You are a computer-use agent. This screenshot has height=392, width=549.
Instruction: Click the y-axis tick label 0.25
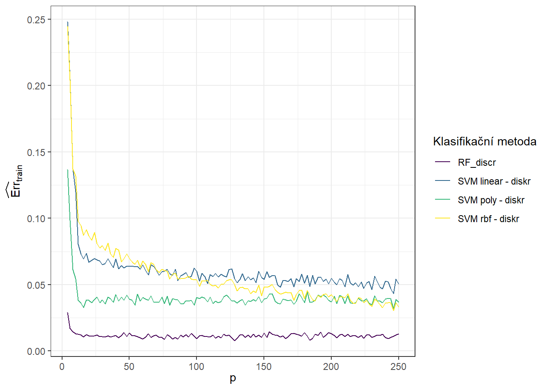coord(36,20)
